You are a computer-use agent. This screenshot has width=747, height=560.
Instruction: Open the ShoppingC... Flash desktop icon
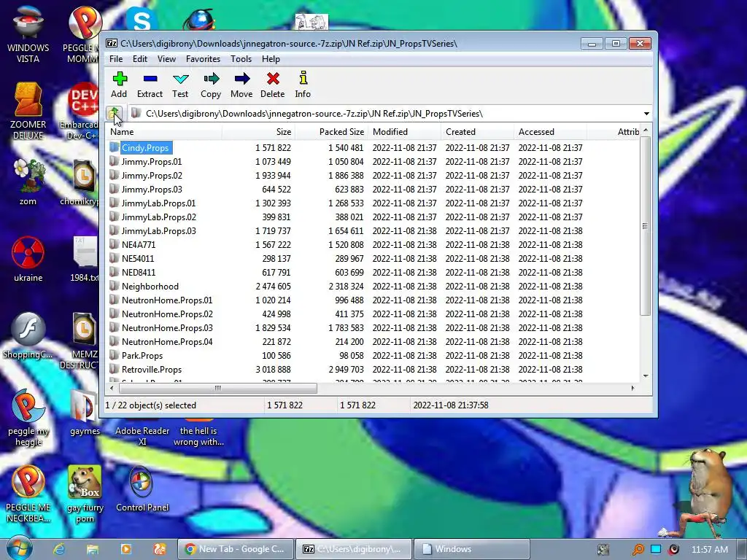coord(28,335)
